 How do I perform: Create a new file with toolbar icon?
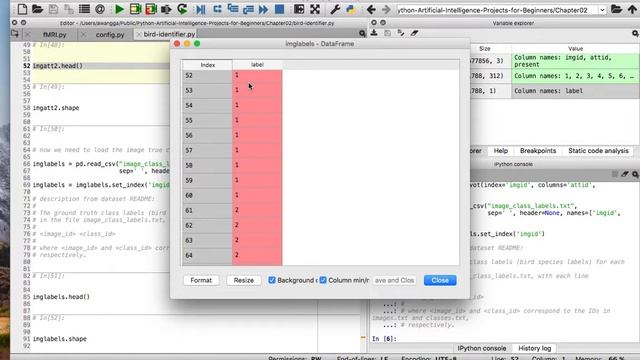[x=22, y=9]
